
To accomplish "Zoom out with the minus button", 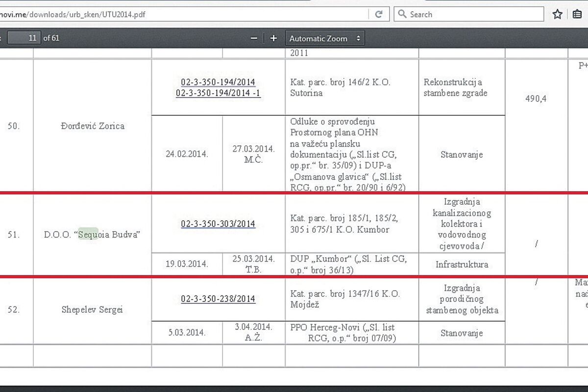I will 254,38.
